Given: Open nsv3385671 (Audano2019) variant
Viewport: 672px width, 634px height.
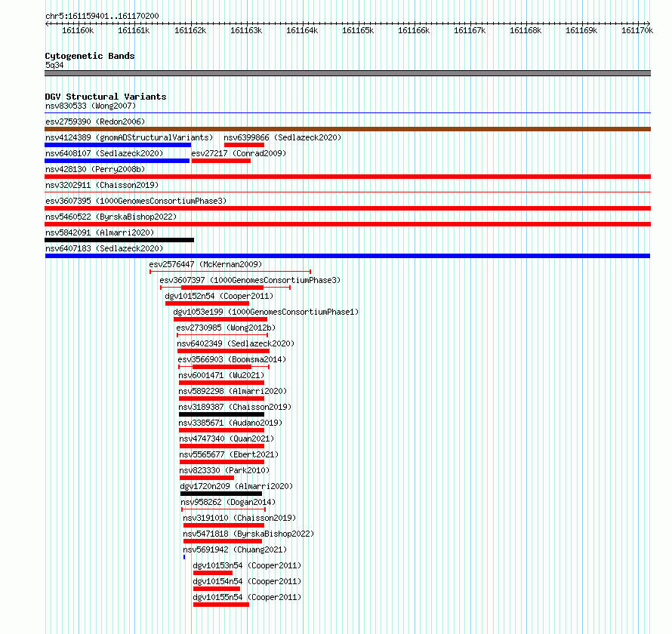Looking at the screenshot, I should [230, 423].
